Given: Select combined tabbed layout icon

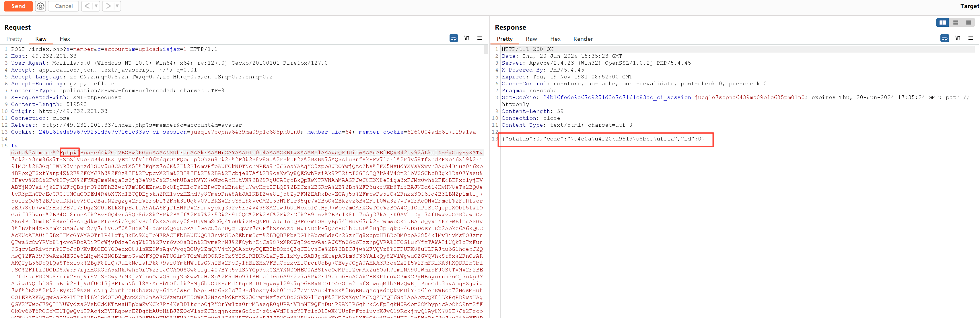Looking at the screenshot, I should click(x=968, y=22).
